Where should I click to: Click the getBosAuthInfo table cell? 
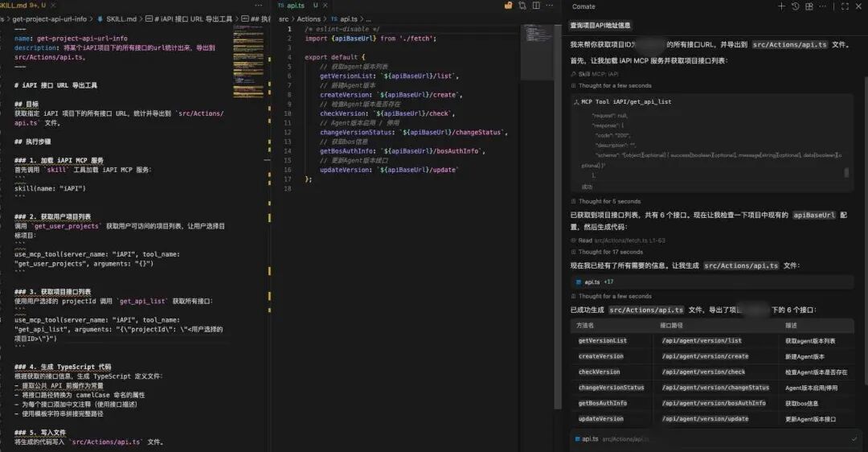(x=603, y=403)
